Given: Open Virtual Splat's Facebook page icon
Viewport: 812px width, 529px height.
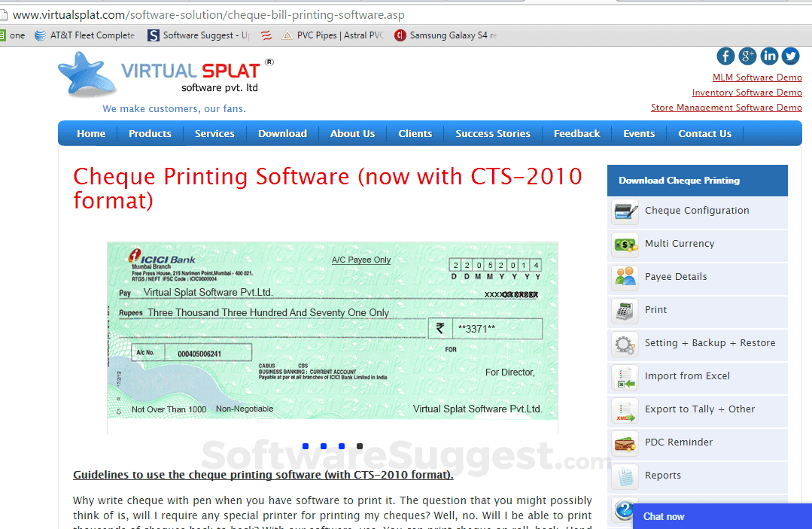Looking at the screenshot, I should pos(725,56).
